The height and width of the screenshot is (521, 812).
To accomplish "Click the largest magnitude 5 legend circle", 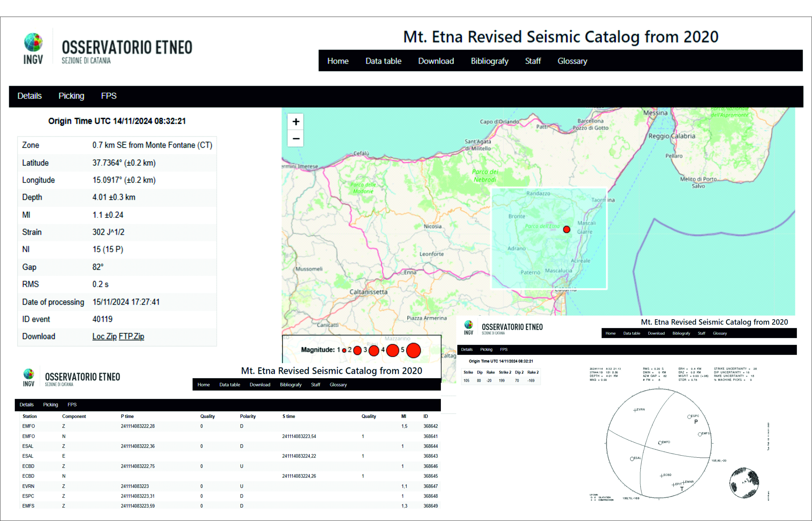I will point(413,351).
